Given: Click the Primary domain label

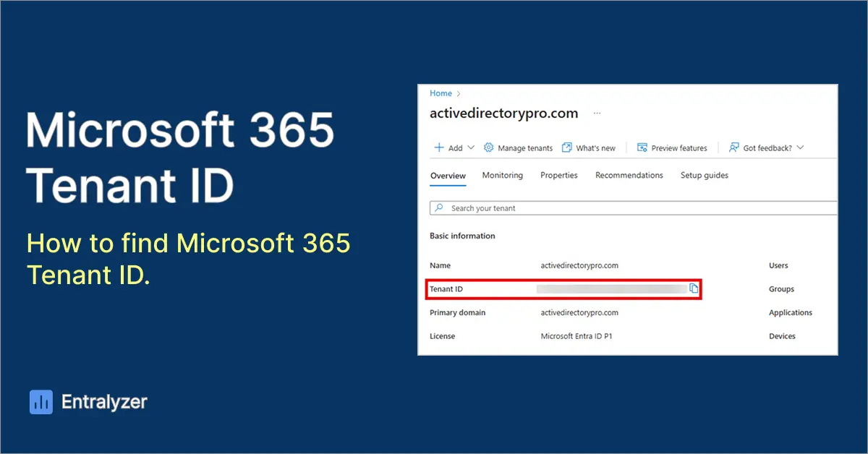Looking at the screenshot, I should tap(458, 313).
